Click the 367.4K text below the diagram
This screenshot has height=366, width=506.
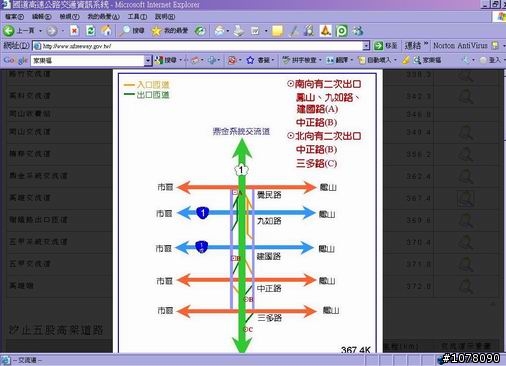click(x=355, y=350)
